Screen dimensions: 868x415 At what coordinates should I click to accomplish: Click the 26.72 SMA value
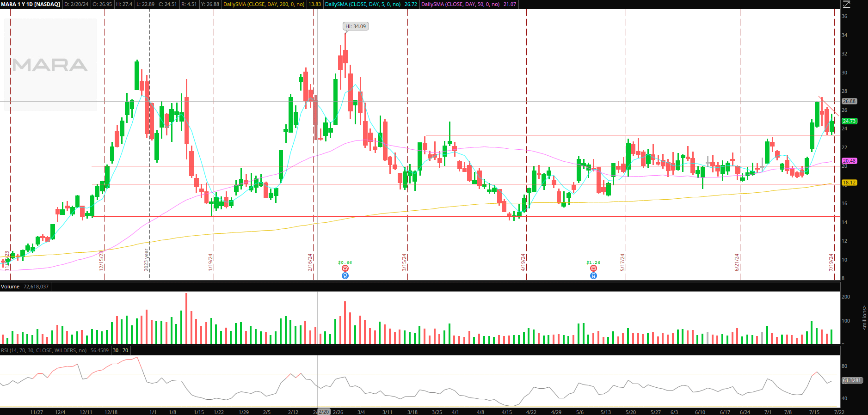(x=411, y=4)
